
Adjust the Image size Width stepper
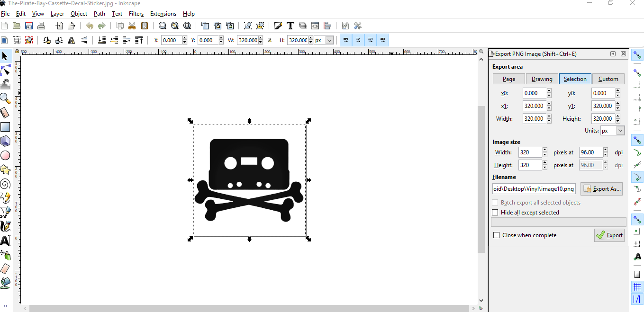tap(545, 152)
